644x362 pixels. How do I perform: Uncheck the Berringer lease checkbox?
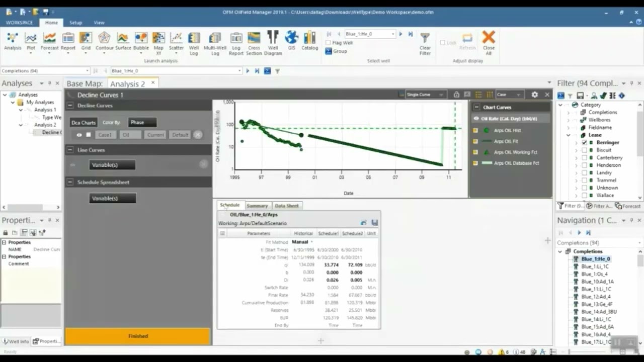pos(584,142)
